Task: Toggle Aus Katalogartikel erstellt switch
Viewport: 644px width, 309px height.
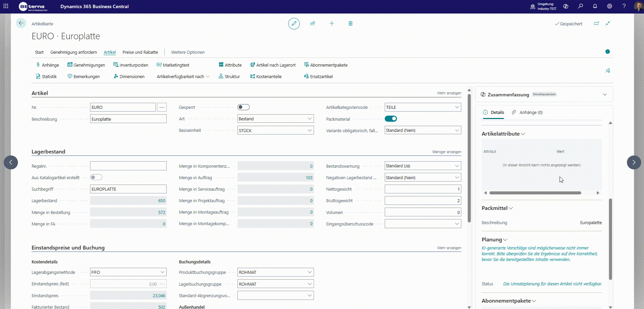Action: coord(96,177)
